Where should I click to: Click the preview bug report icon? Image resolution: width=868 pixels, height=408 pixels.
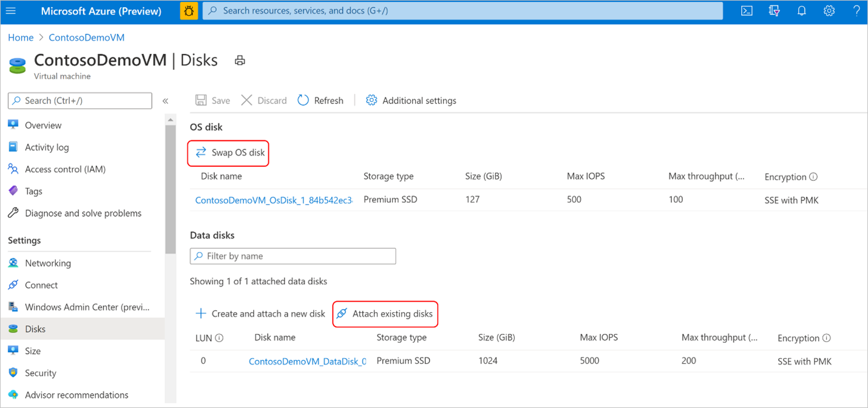click(x=189, y=11)
